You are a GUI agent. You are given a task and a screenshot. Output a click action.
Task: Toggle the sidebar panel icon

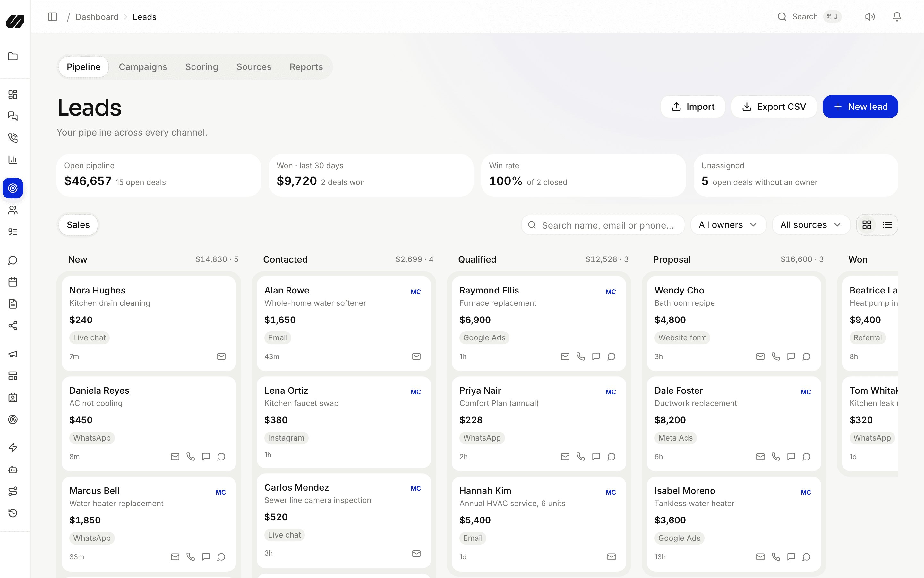tap(53, 17)
